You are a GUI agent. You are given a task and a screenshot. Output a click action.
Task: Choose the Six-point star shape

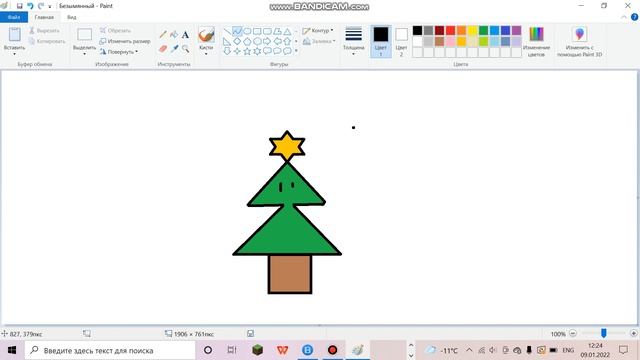[257, 51]
